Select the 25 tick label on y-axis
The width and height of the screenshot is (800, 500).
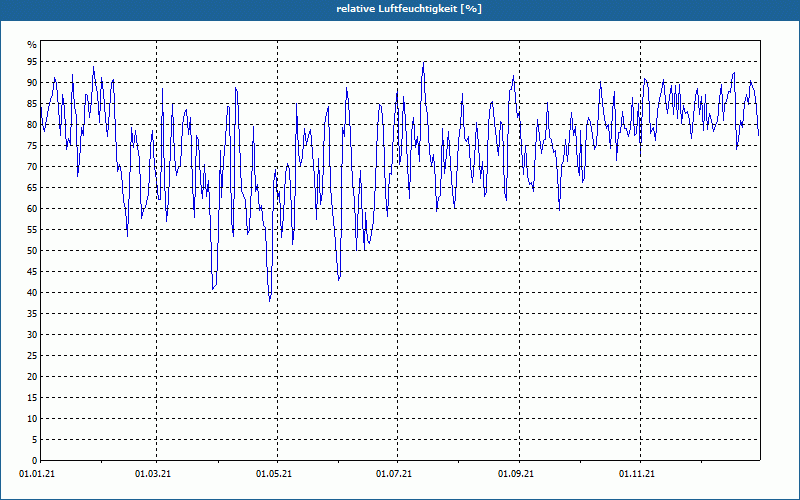click(x=31, y=356)
